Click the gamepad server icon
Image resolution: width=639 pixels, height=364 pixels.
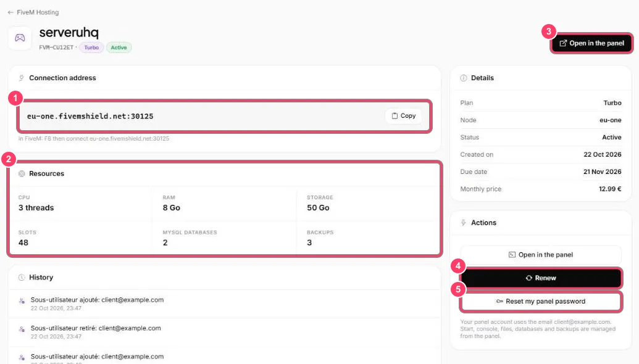point(20,38)
